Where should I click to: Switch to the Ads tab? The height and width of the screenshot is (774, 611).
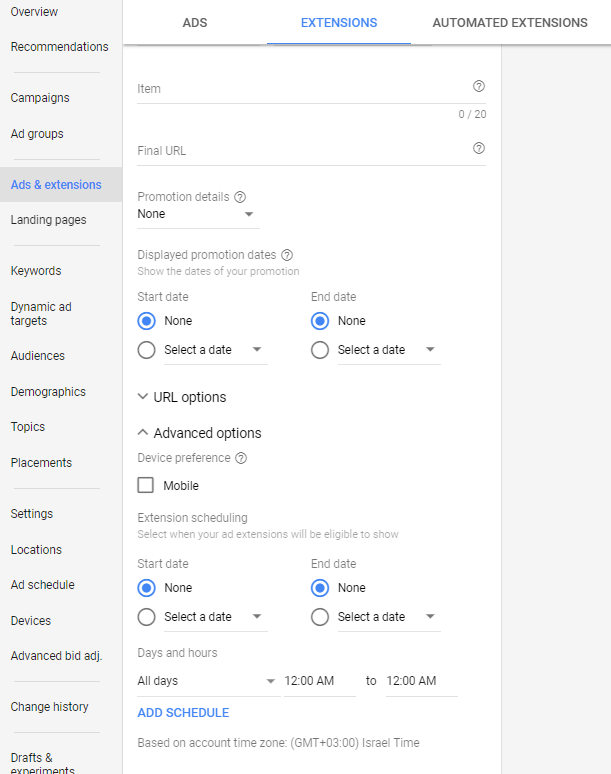[195, 23]
